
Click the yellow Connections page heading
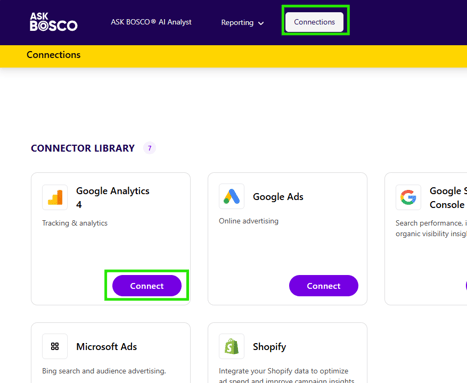pos(53,55)
